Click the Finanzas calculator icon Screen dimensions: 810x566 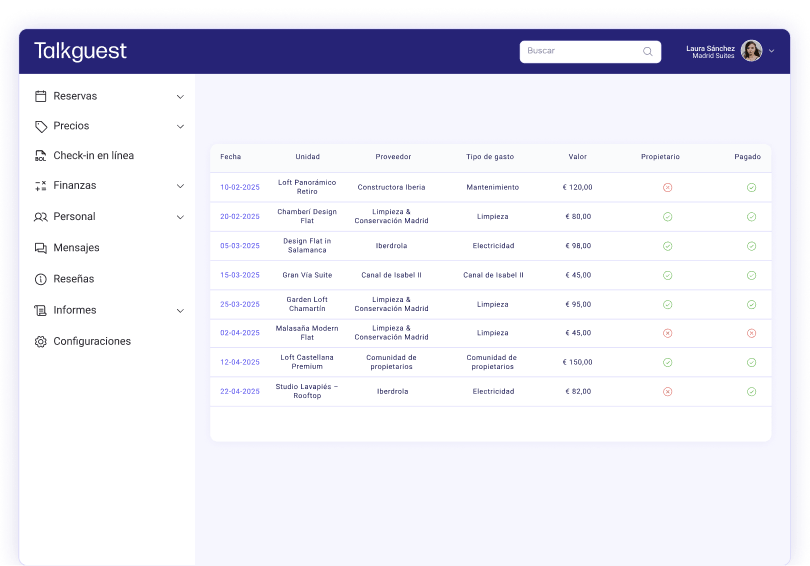[40, 185]
